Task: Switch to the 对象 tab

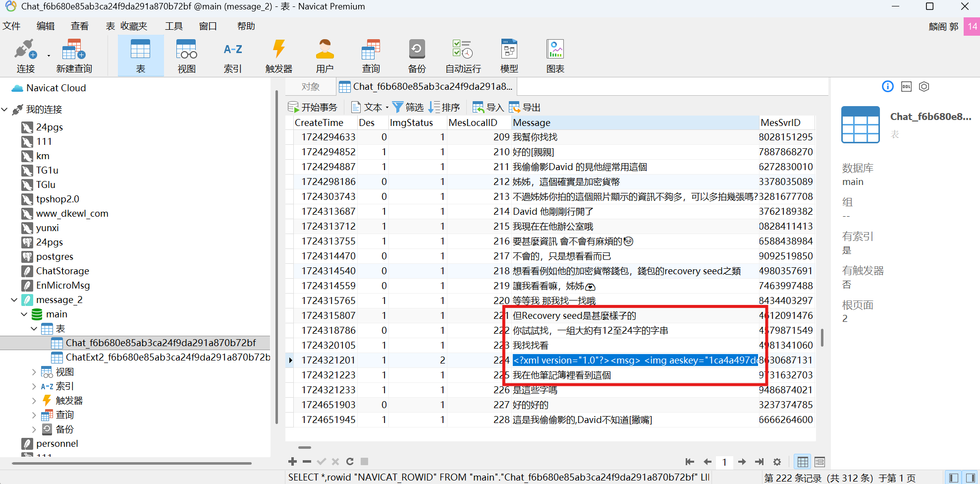Action: coord(311,87)
